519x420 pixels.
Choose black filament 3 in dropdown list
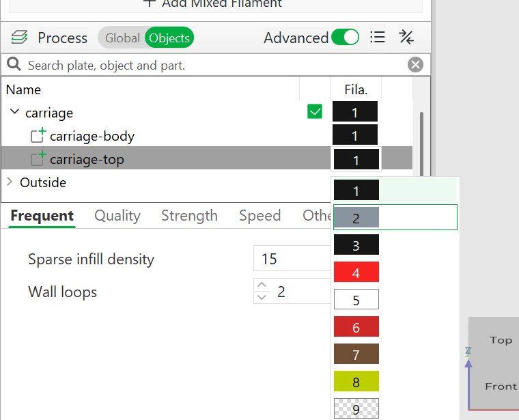tap(356, 244)
